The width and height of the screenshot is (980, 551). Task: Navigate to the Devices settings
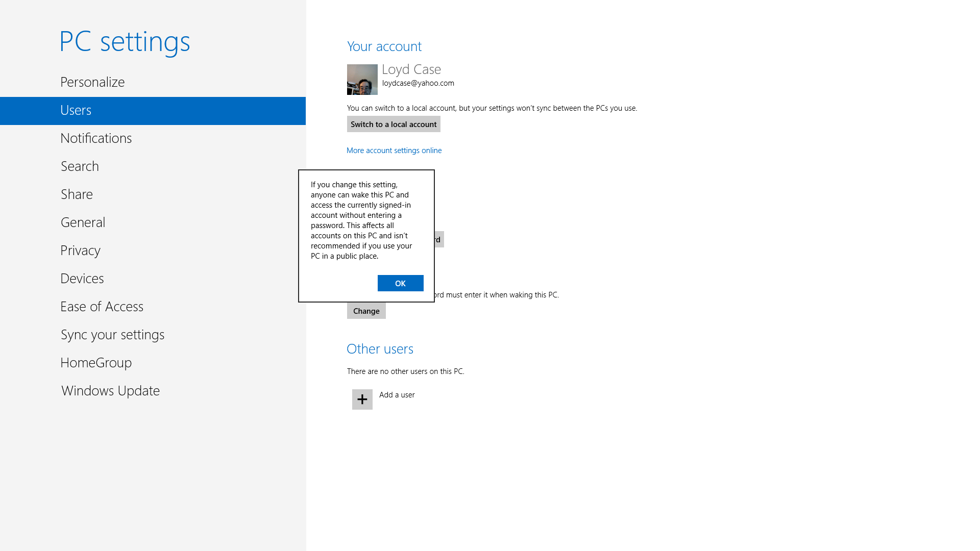82,279
